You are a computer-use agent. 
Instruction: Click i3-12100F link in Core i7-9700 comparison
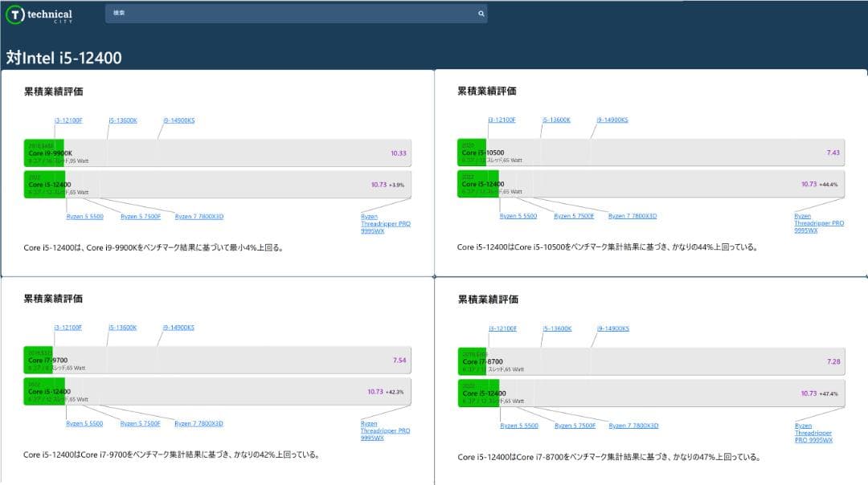(x=68, y=328)
